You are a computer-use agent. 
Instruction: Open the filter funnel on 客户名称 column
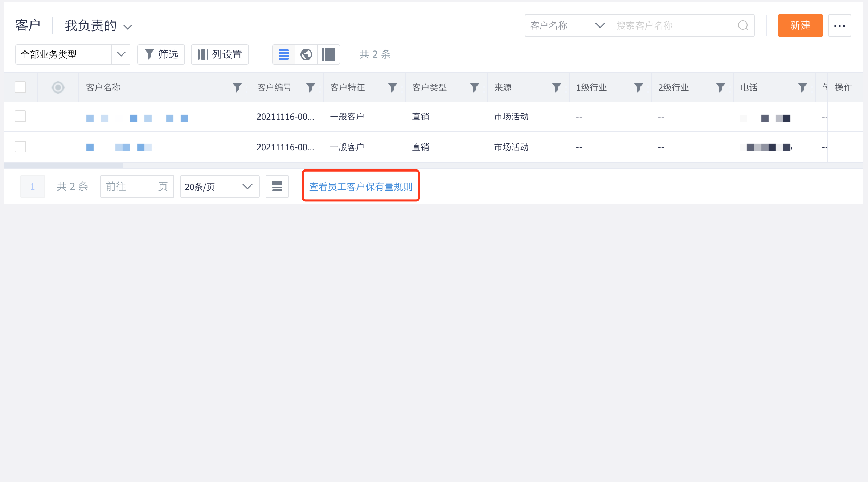coord(237,87)
